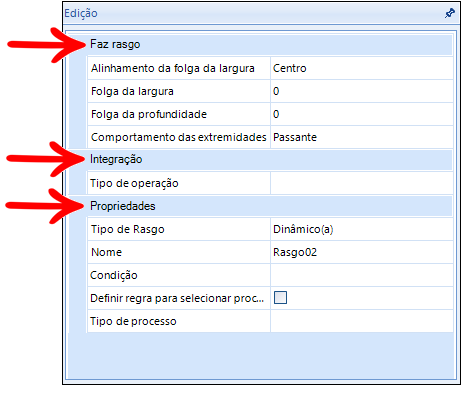Select the 'Nome' property label
The image size is (469, 394).
coord(107,252)
